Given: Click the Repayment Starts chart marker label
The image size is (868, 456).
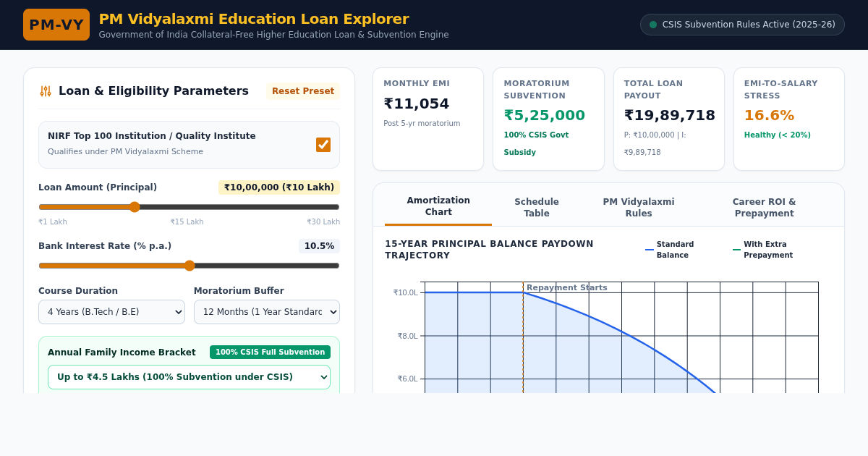Looking at the screenshot, I should click(567, 287).
